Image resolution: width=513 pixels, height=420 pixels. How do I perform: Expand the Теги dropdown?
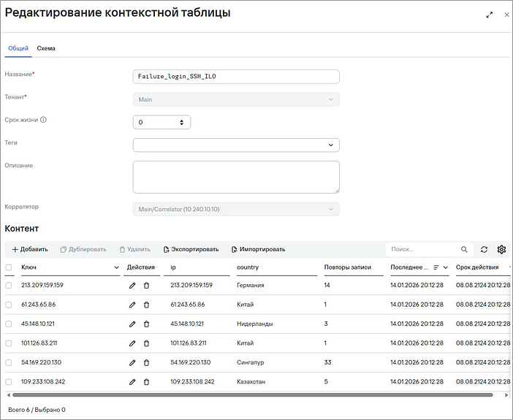point(236,145)
